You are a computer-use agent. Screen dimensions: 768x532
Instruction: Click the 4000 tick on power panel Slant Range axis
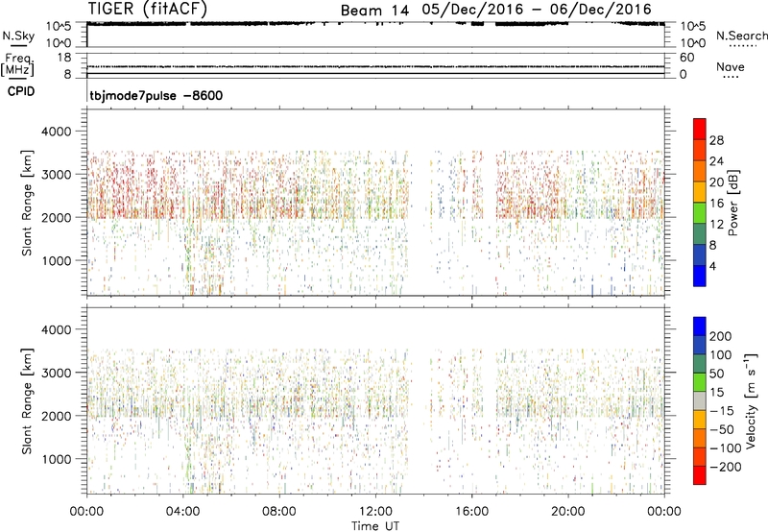tap(56, 132)
